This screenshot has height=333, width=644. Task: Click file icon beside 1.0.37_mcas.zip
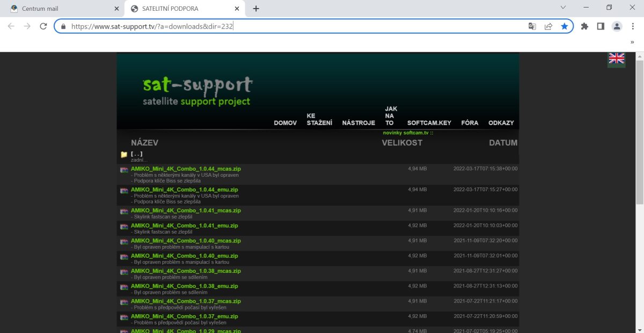(x=124, y=302)
